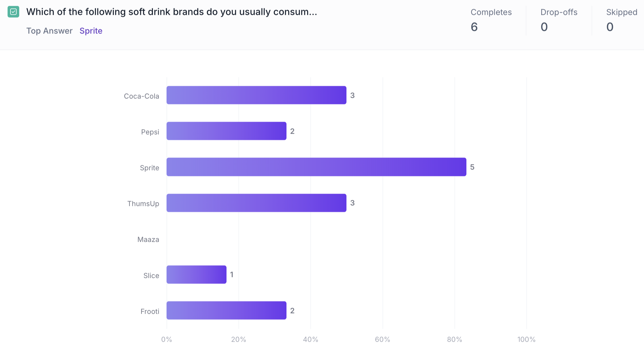The width and height of the screenshot is (644, 349).
Task: Click the Maaza axis label
Action: 148,240
